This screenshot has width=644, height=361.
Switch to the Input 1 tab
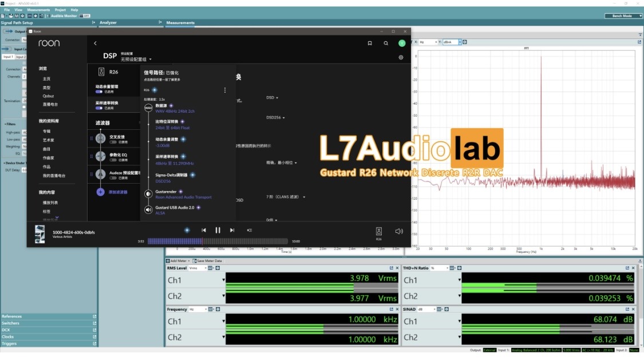pos(8,57)
